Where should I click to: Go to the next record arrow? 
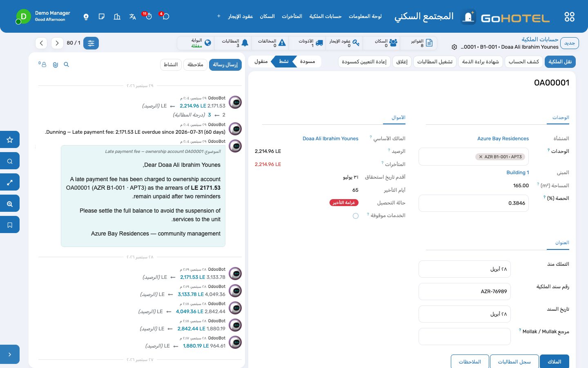point(57,43)
